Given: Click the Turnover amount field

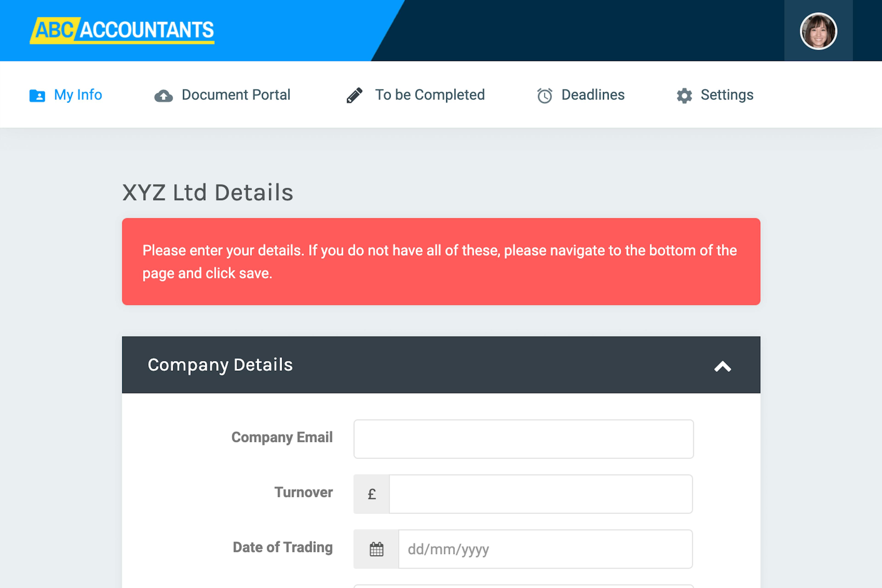Looking at the screenshot, I should click(540, 494).
